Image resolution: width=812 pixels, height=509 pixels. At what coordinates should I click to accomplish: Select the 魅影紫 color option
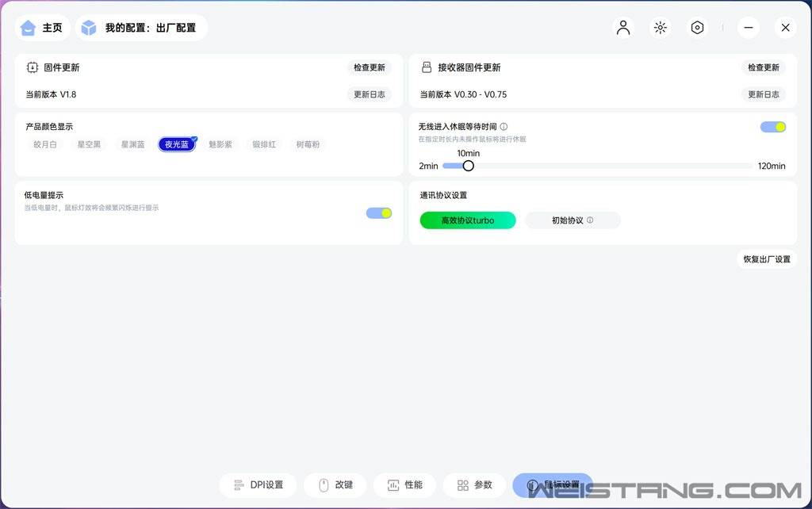220,144
